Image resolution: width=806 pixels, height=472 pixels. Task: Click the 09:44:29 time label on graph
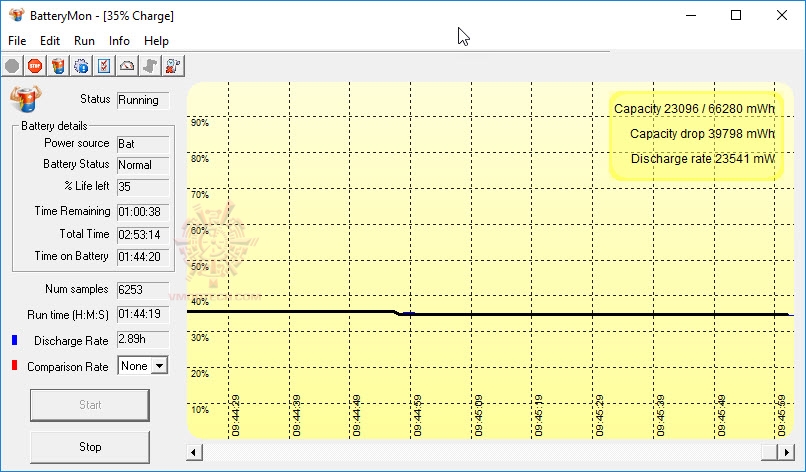pos(235,415)
